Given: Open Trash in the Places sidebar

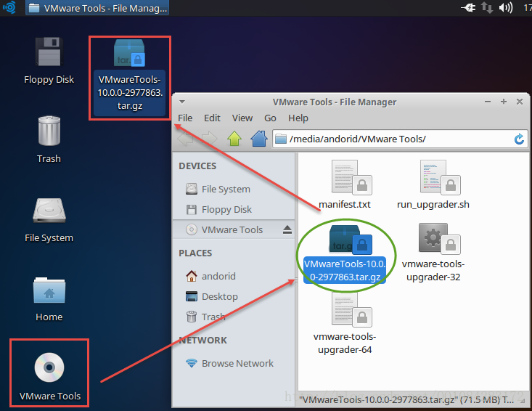Looking at the screenshot, I should tap(234, 317).
